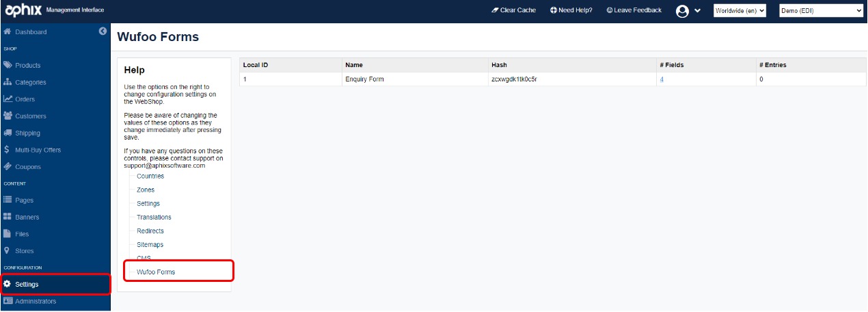Image resolution: width=868 pixels, height=312 pixels.
Task: Go to Customers in the sidebar
Action: pos(31,116)
